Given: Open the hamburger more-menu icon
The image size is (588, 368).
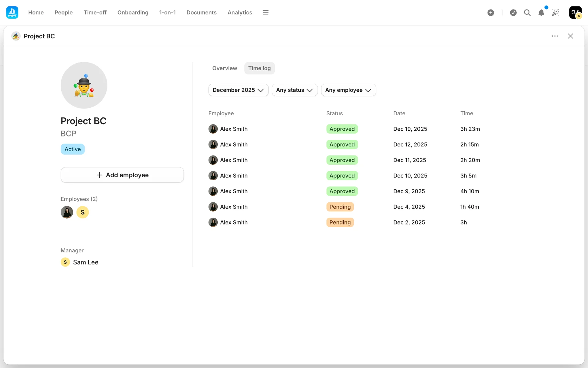Looking at the screenshot, I should click(x=266, y=13).
